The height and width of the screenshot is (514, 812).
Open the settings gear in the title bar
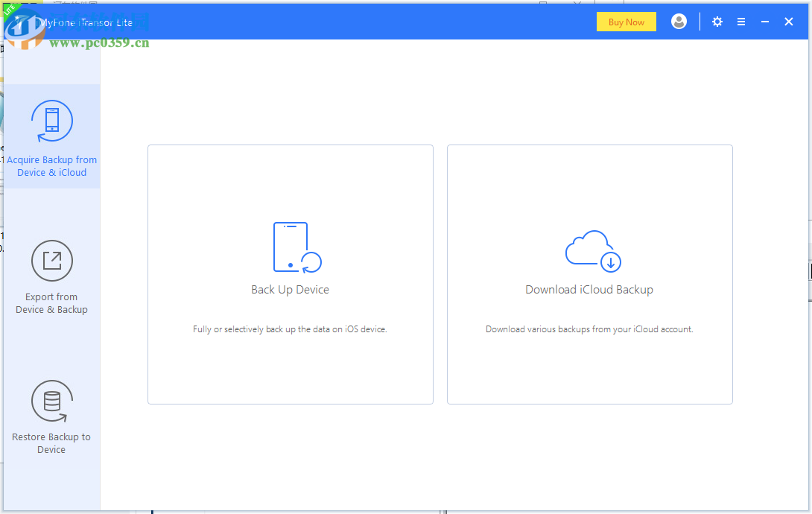point(717,22)
